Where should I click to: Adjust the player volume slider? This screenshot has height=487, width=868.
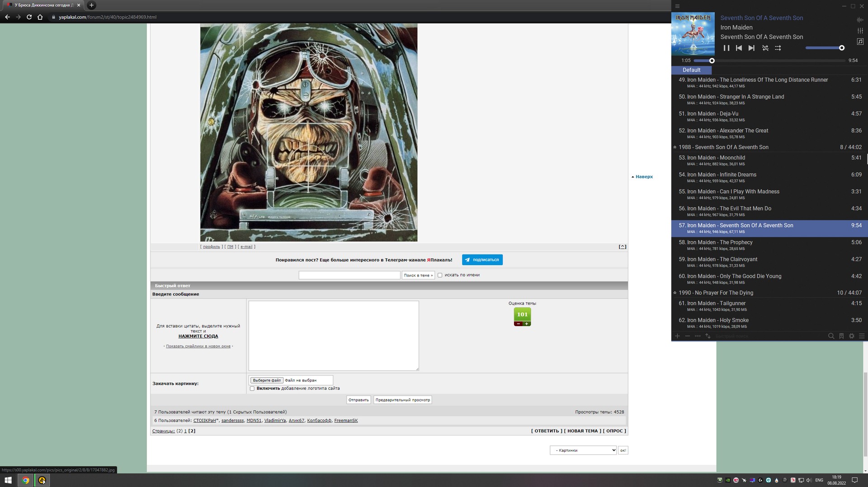pyautogui.click(x=825, y=48)
